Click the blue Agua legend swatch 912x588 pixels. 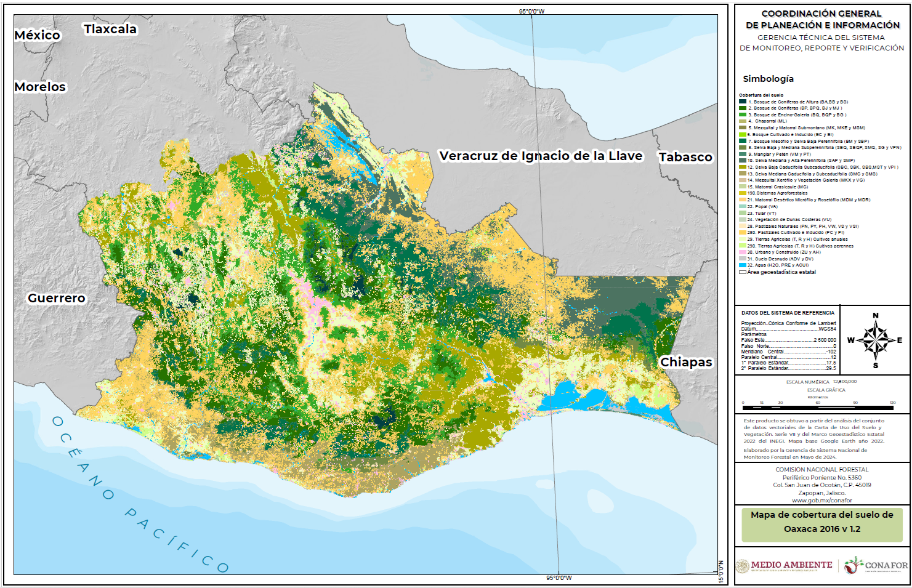(x=743, y=265)
